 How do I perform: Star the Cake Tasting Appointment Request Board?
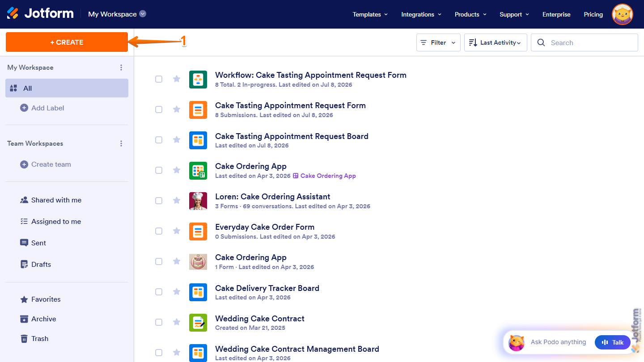tap(177, 140)
